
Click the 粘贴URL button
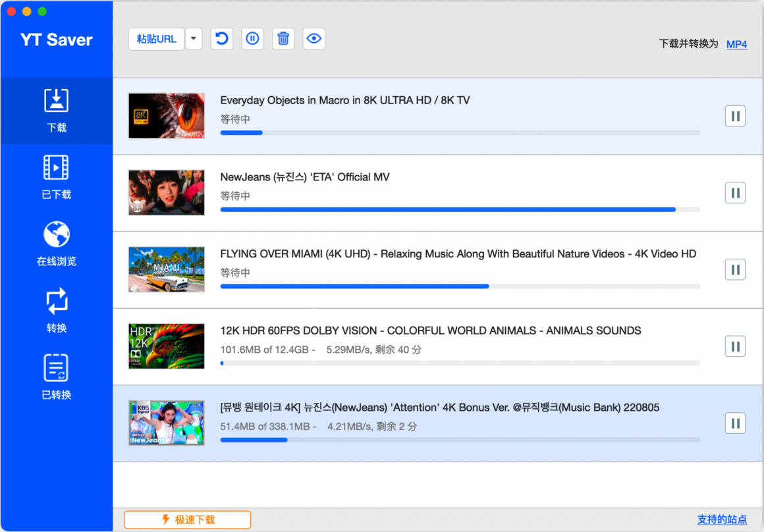(x=156, y=39)
